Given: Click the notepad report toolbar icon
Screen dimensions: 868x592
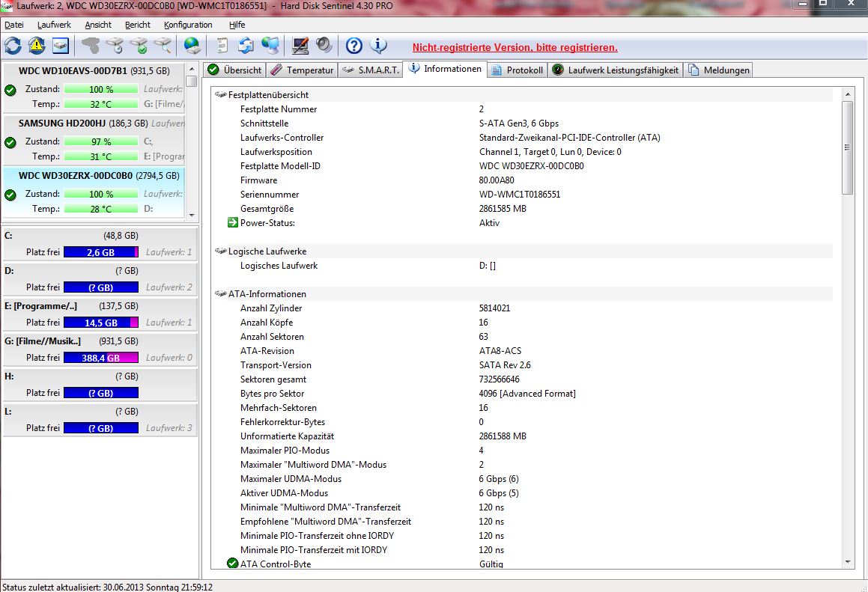Looking at the screenshot, I should click(222, 46).
